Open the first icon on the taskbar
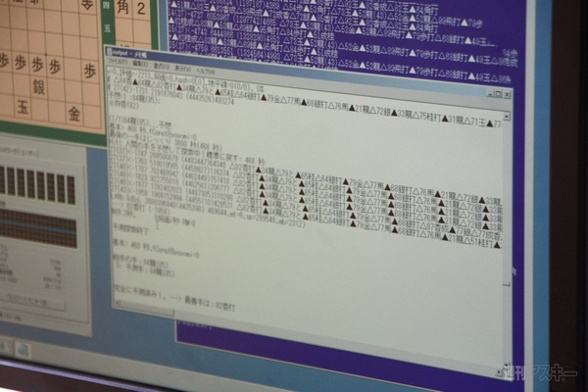The image size is (588, 392). [x=5, y=347]
